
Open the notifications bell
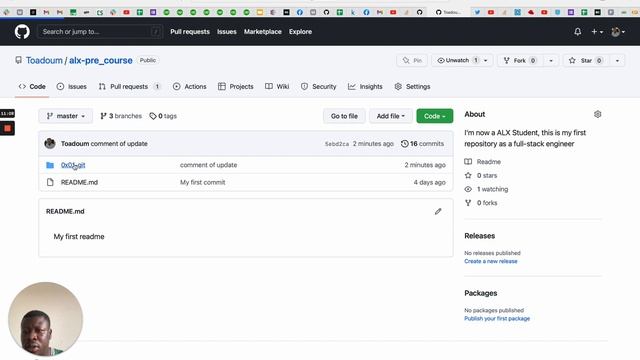click(578, 31)
